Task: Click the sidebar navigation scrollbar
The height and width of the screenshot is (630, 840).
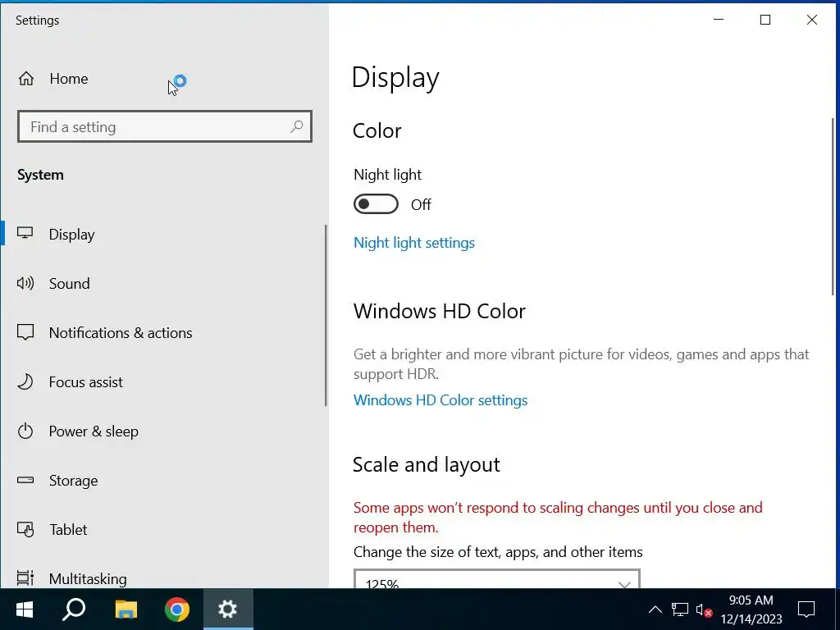Action: pos(325,315)
